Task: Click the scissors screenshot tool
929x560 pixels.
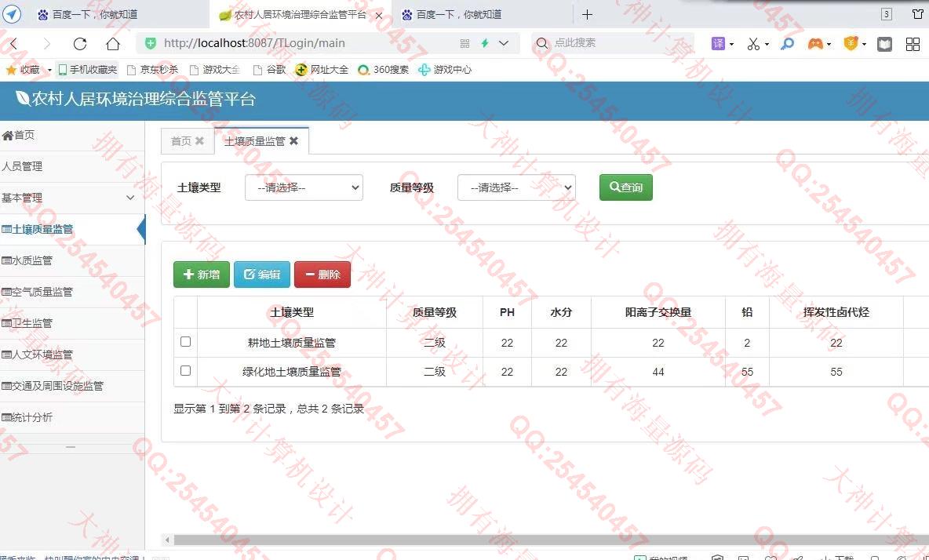Action: [x=753, y=43]
